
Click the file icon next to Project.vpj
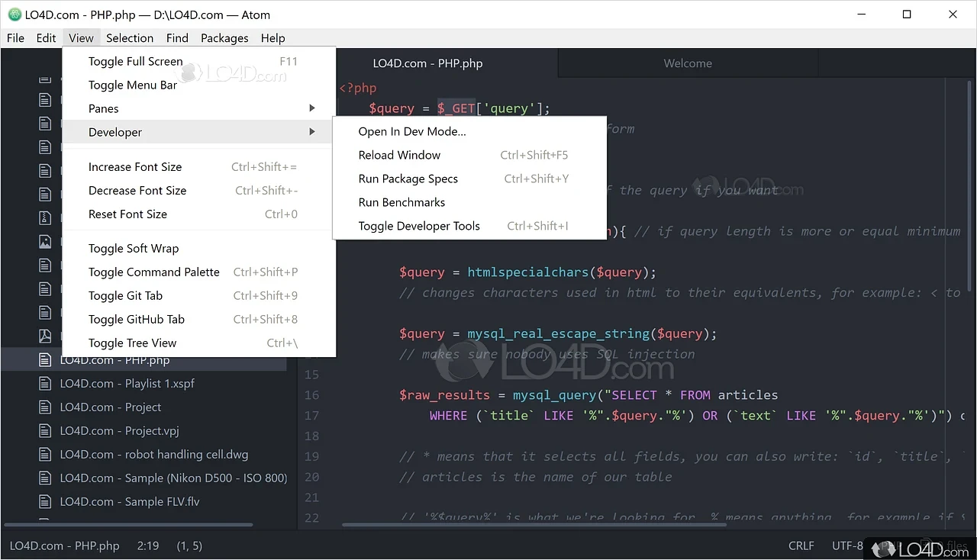pos(45,431)
